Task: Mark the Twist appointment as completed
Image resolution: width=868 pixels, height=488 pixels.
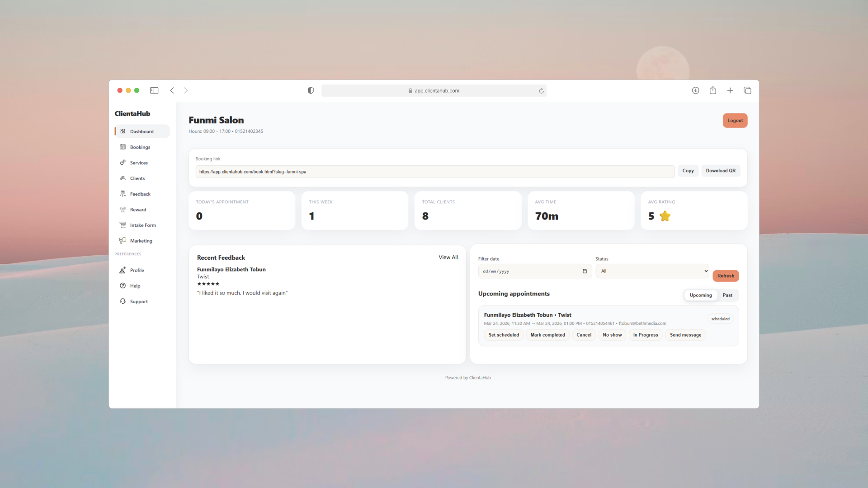Action: 547,335
